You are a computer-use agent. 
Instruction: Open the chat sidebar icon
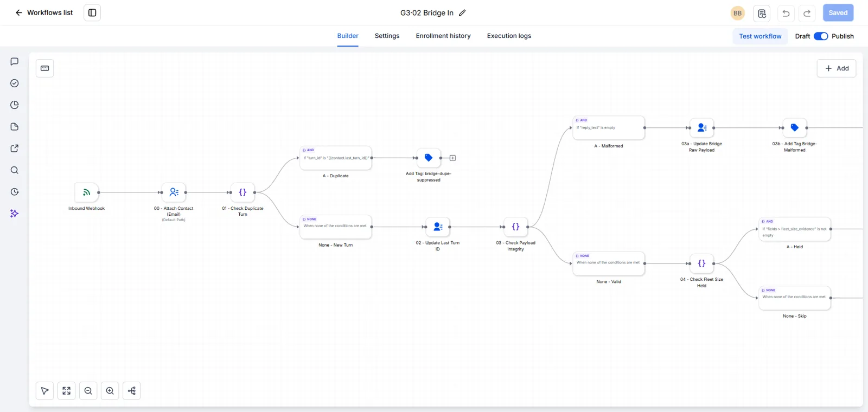click(x=15, y=62)
